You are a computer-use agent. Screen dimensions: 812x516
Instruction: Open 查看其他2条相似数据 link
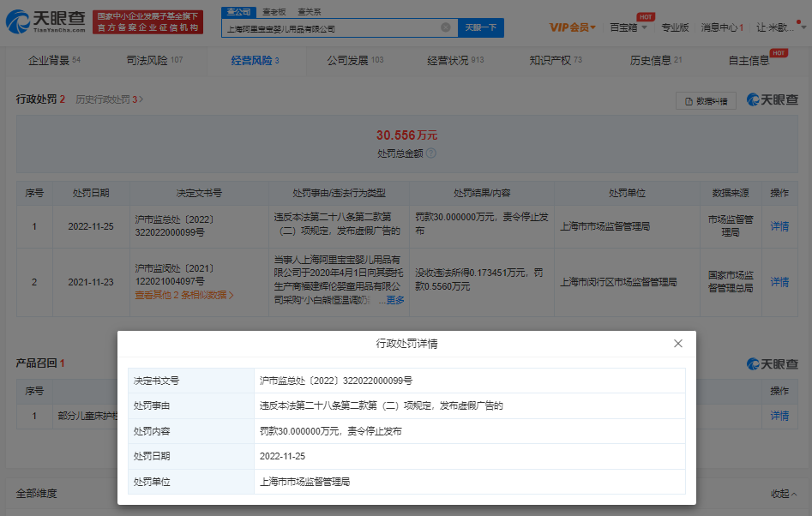point(184,295)
